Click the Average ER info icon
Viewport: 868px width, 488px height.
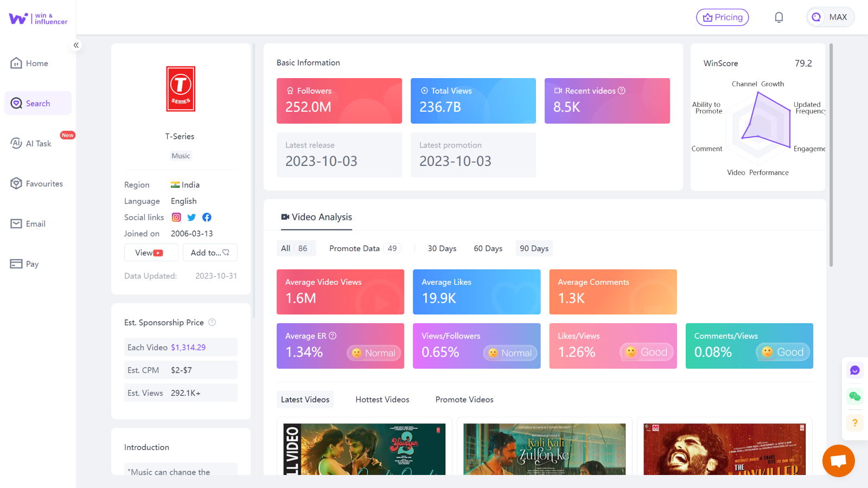click(333, 336)
